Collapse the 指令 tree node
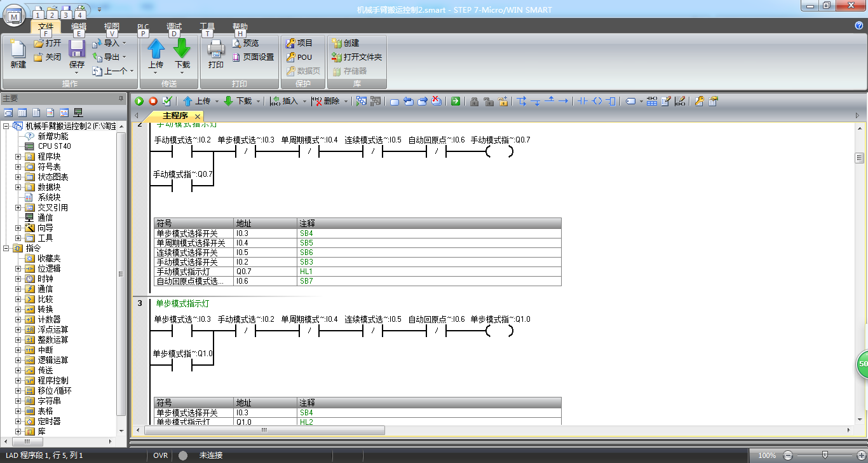 (x=6, y=248)
